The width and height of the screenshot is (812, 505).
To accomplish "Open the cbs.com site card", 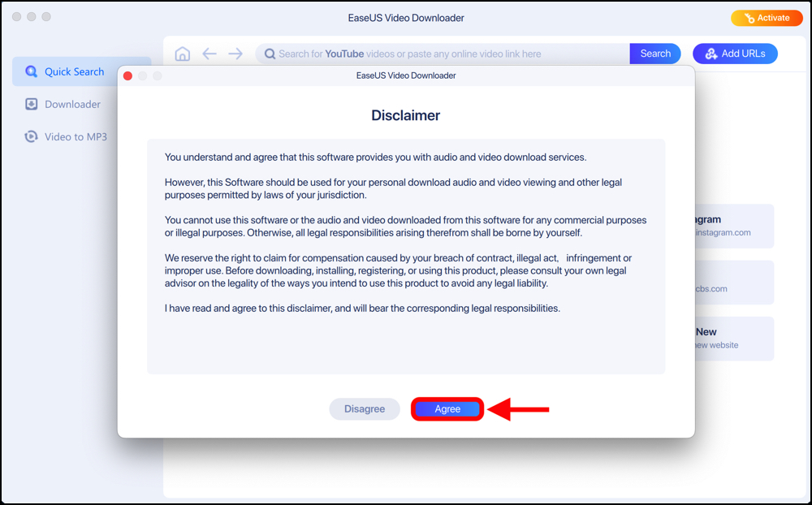I will tap(734, 283).
